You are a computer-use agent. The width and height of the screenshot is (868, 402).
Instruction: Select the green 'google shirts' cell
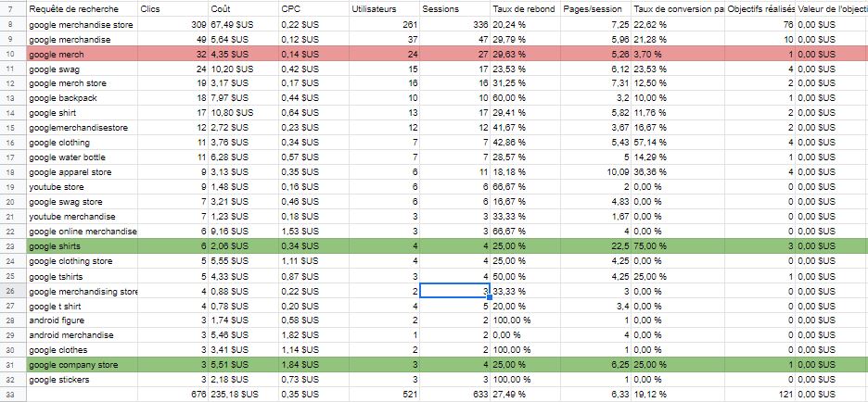(x=82, y=246)
